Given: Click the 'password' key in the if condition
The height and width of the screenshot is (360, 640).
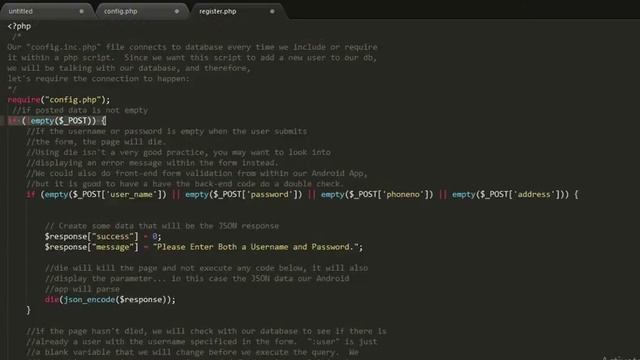Looking at the screenshot, I should [x=270, y=195].
